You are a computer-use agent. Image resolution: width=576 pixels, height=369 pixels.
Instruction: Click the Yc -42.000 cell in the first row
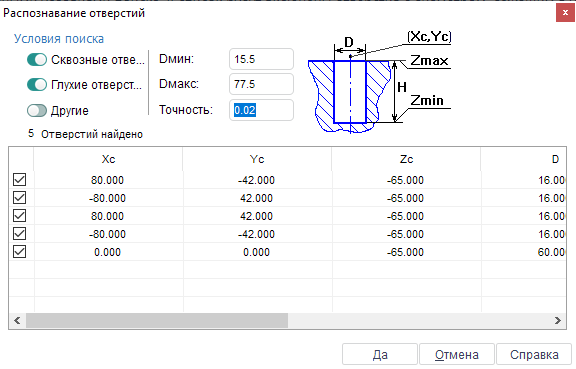tap(257, 180)
